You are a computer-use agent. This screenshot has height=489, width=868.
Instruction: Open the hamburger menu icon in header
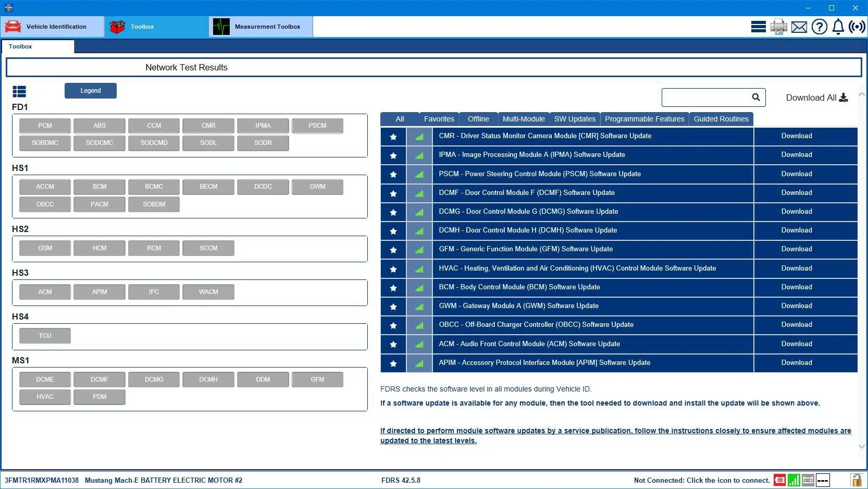pyautogui.click(x=758, y=27)
